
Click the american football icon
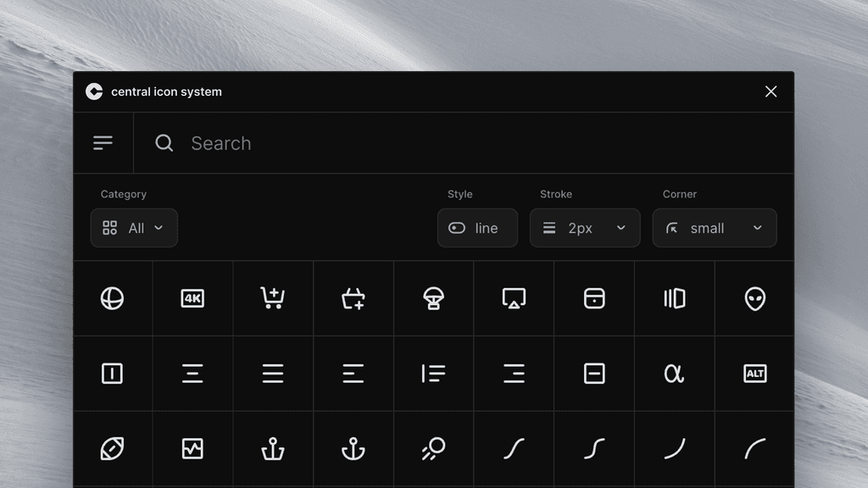tap(112, 448)
